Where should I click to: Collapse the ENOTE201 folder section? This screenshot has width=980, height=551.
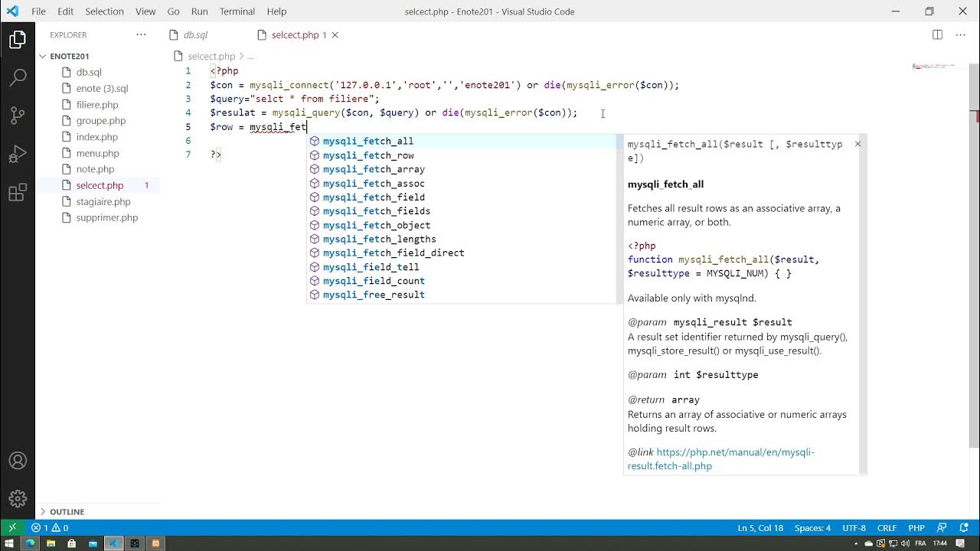coord(98,56)
